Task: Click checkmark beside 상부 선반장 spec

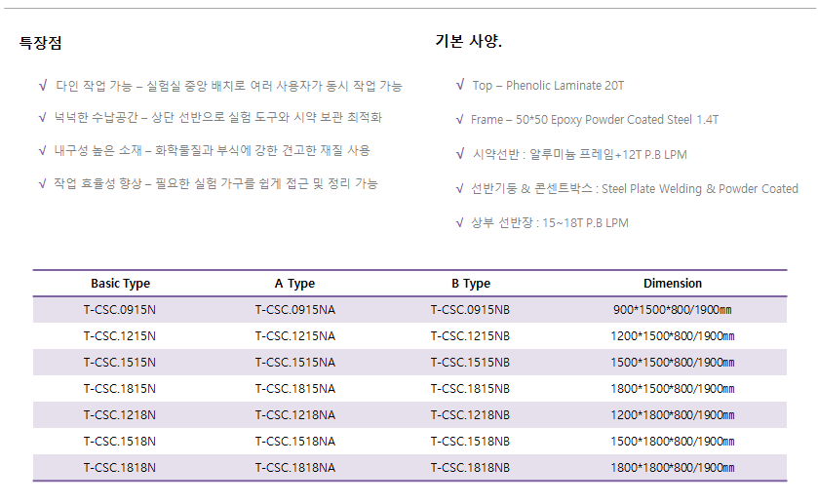Action: pos(459,223)
